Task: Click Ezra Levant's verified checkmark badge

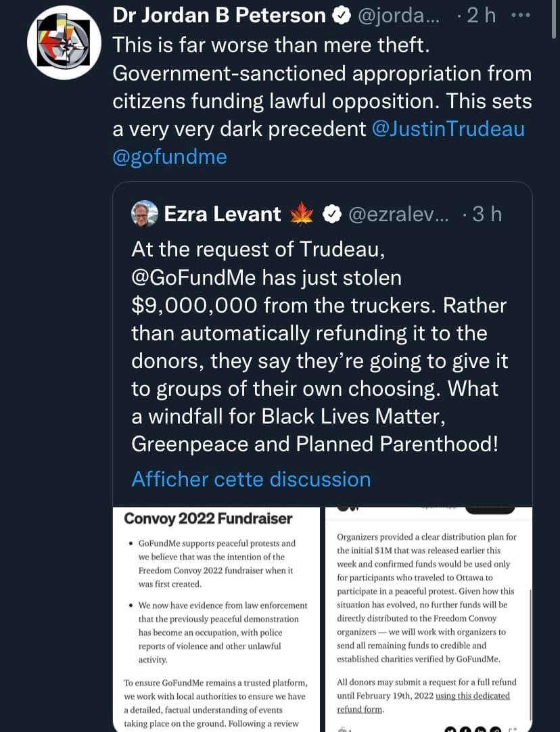Action: pyautogui.click(x=331, y=214)
